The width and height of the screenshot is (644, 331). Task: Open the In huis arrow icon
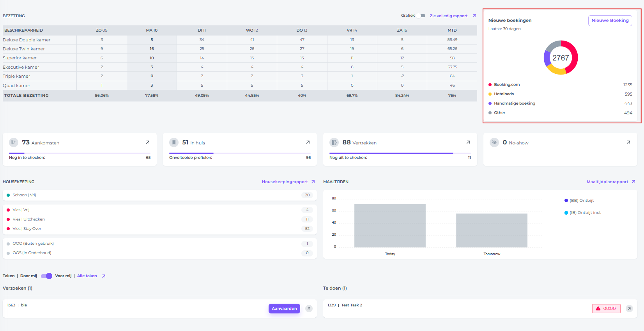click(308, 142)
